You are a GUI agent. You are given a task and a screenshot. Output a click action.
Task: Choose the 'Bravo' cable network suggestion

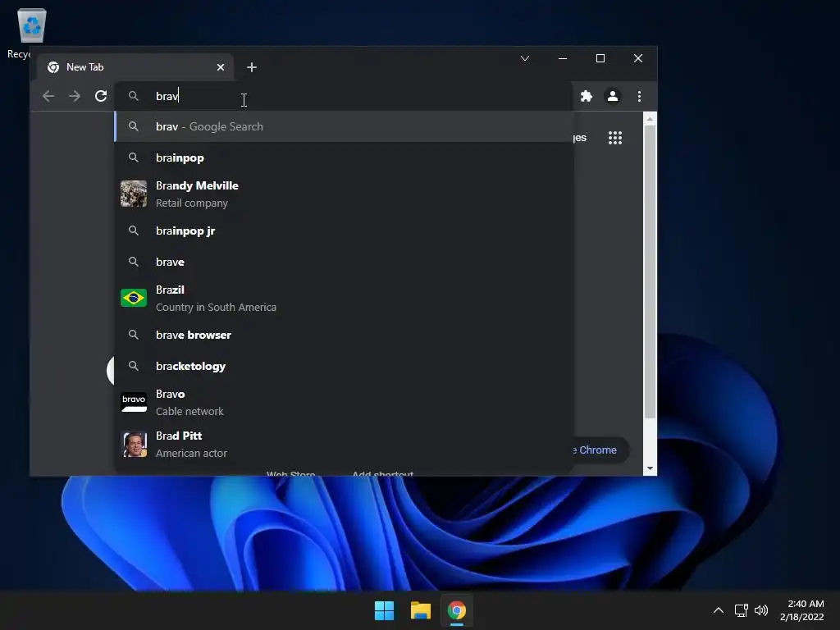(x=344, y=402)
